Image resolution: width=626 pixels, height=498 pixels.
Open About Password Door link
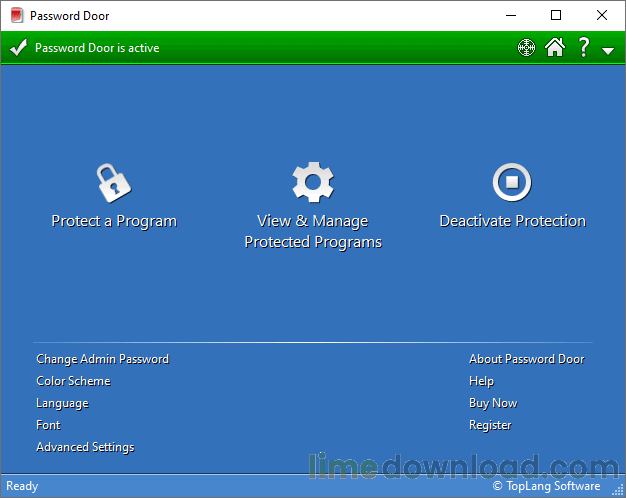tap(527, 359)
